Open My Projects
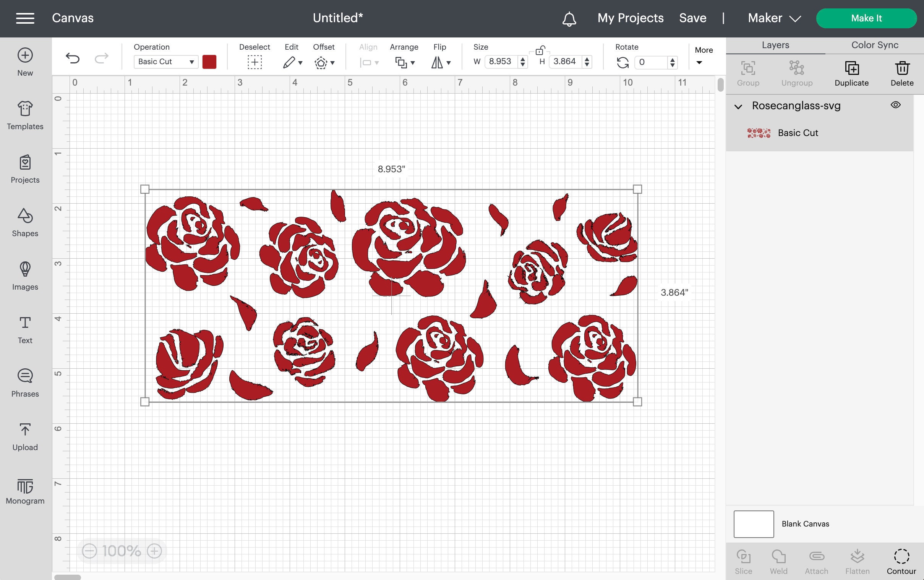Screen dimensions: 924x580 pos(630,18)
